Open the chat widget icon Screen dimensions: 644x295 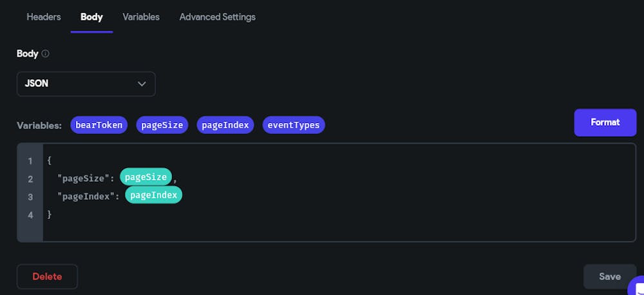(x=636, y=285)
